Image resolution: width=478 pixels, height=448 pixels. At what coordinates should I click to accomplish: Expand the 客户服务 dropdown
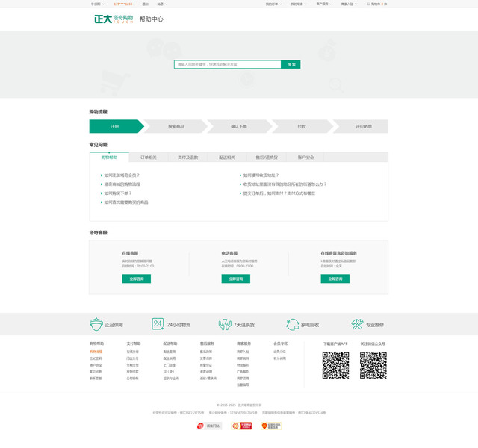pyautogui.click(x=323, y=4)
